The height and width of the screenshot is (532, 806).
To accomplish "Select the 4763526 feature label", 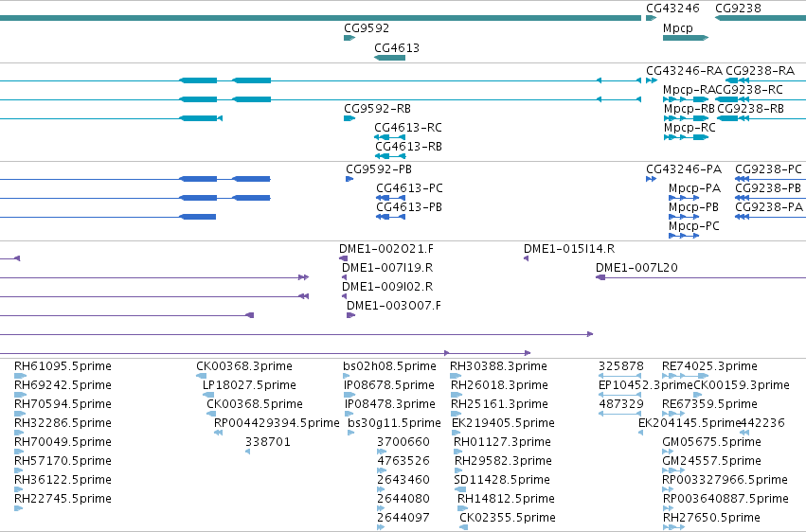I will coord(403,461).
